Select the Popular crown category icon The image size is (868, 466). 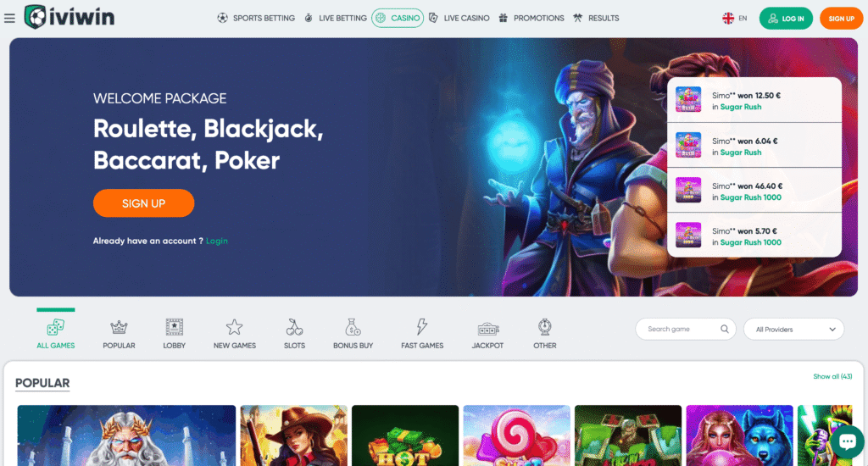click(x=119, y=327)
